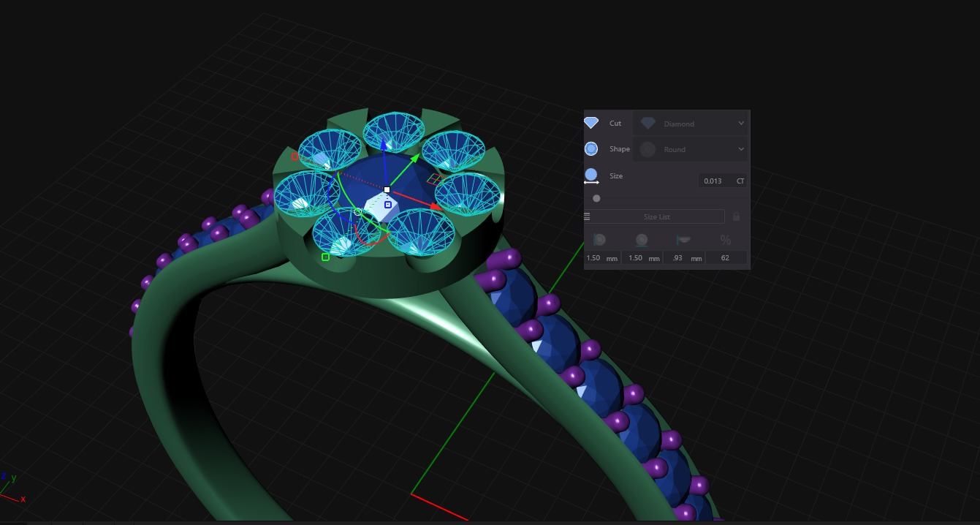Click the gem width dimension icon
980x525 pixels.
(642, 240)
